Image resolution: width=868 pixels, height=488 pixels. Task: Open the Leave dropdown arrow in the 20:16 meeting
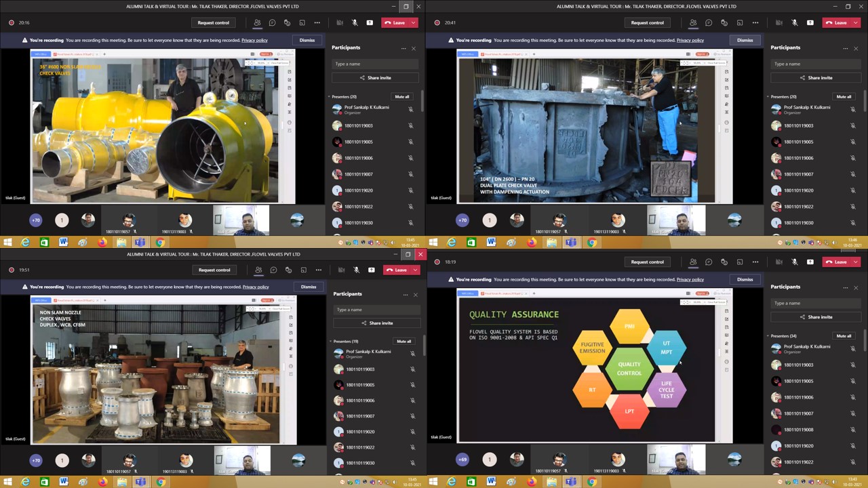tap(413, 22)
